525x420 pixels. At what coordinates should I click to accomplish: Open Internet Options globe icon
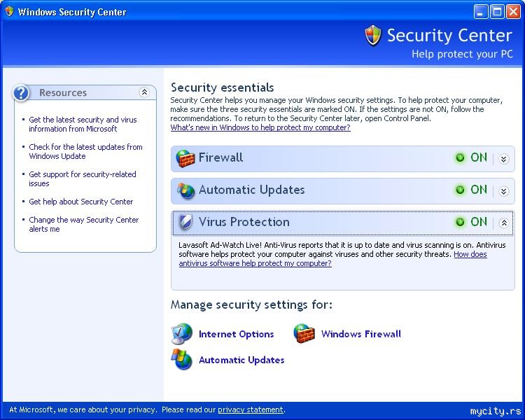tap(182, 334)
